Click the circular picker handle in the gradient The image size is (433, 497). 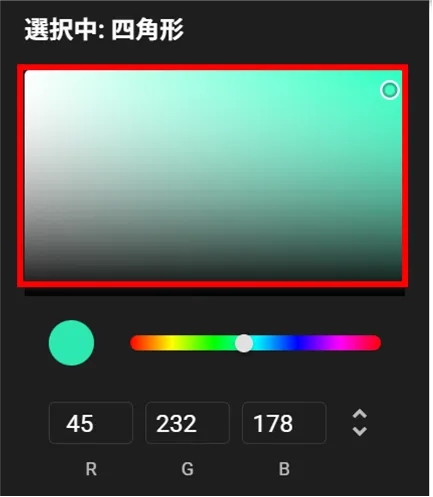coord(390,90)
